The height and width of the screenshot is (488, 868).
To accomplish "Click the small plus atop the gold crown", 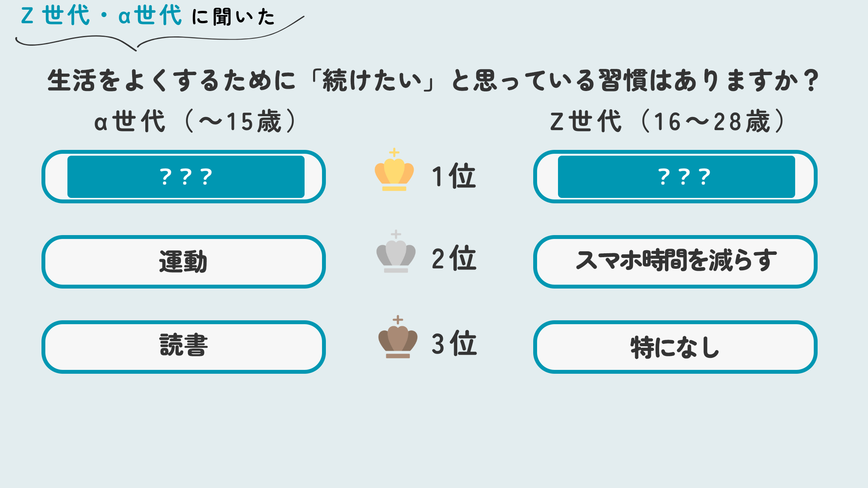I will [x=394, y=152].
